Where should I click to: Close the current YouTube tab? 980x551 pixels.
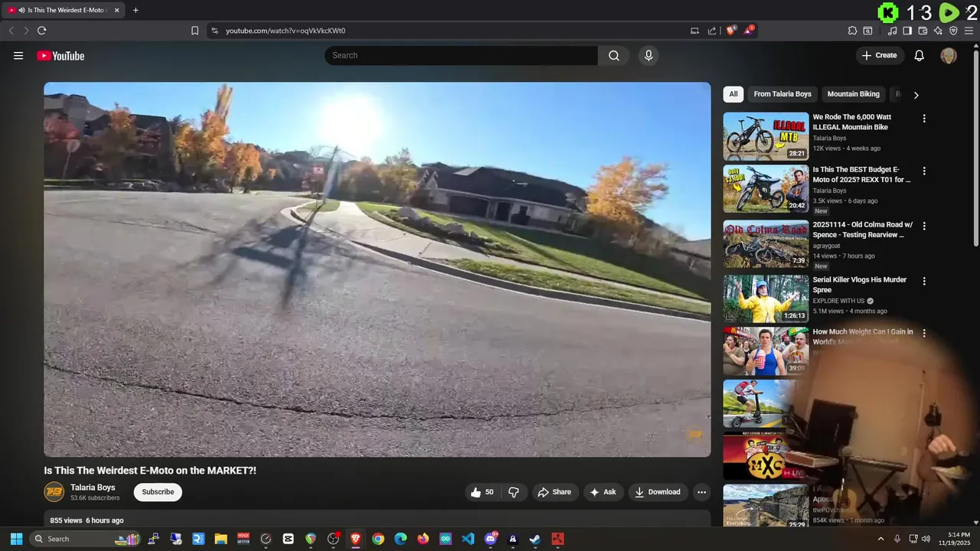(x=117, y=10)
